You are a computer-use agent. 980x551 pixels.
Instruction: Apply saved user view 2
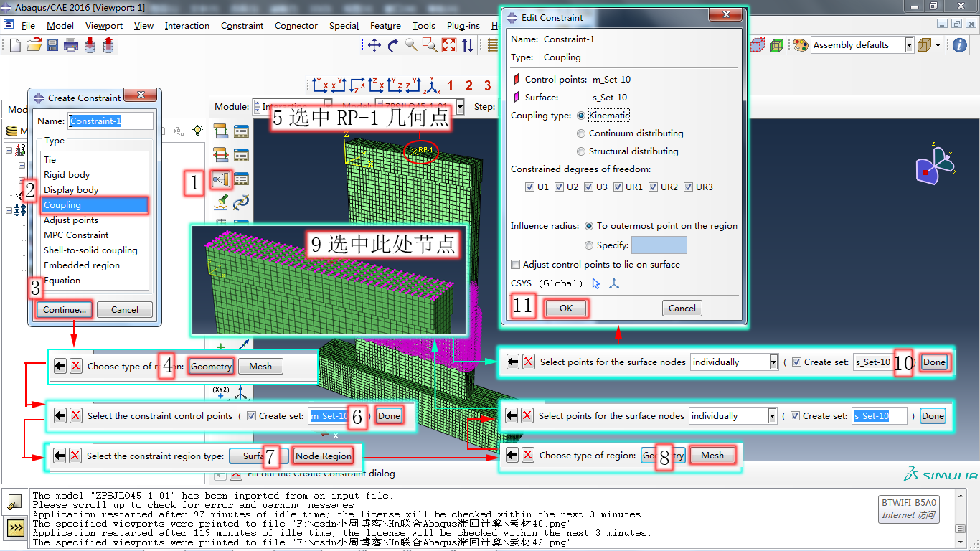469,85
